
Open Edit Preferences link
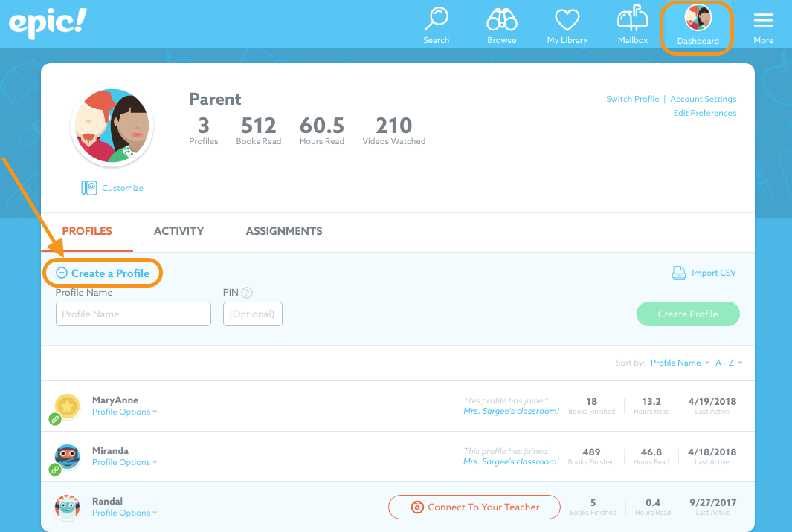(704, 113)
